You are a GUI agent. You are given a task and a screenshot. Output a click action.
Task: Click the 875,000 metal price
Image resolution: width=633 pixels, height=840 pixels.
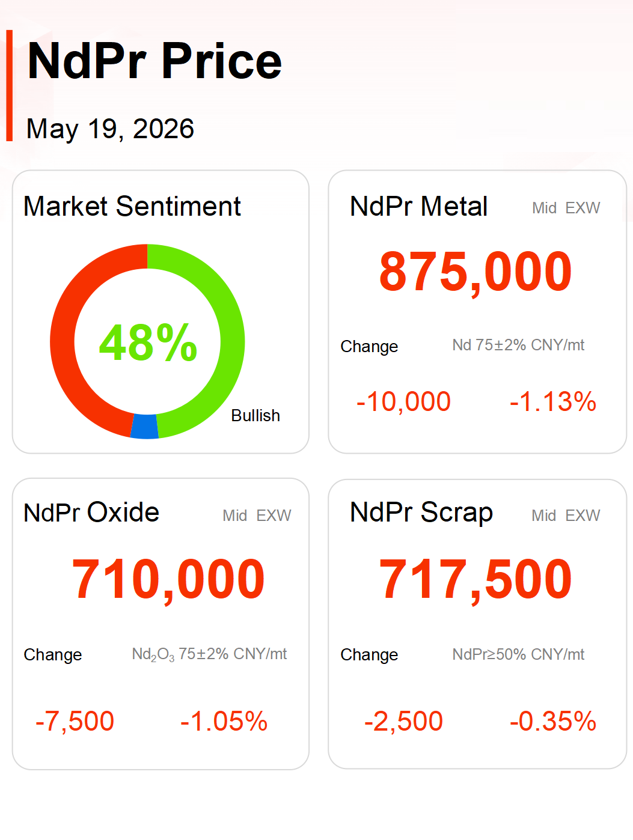click(476, 272)
